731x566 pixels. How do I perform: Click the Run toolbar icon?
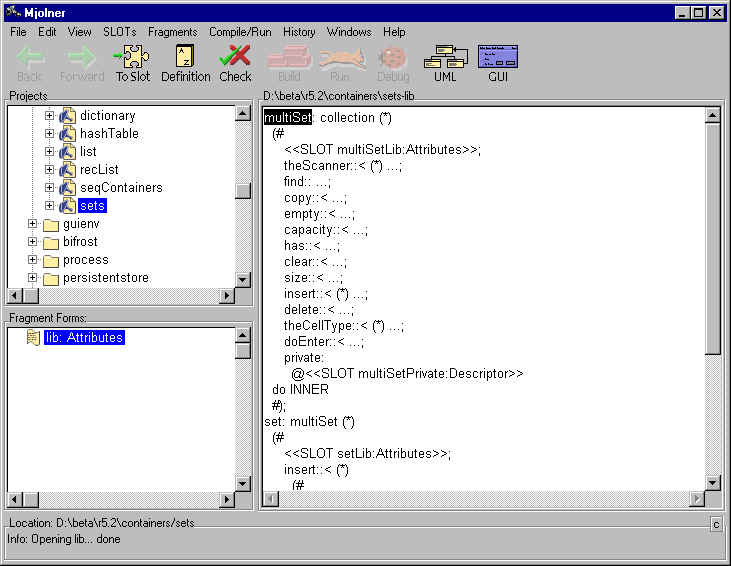(340, 63)
